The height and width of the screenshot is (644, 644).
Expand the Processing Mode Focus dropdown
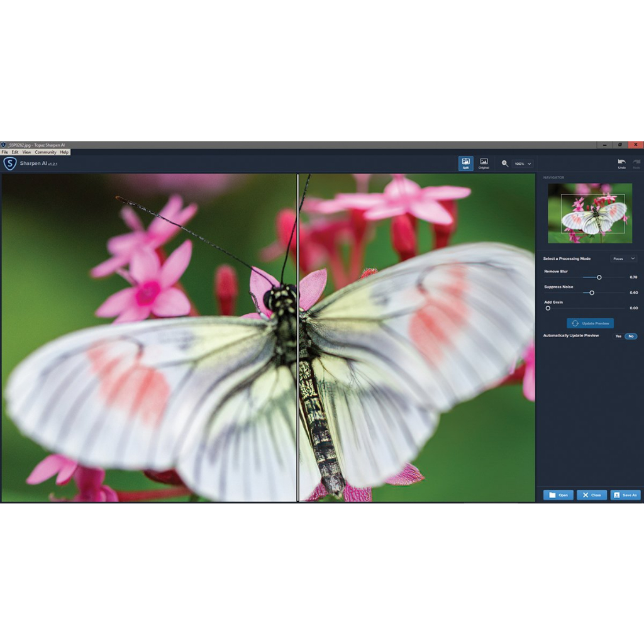(623, 258)
